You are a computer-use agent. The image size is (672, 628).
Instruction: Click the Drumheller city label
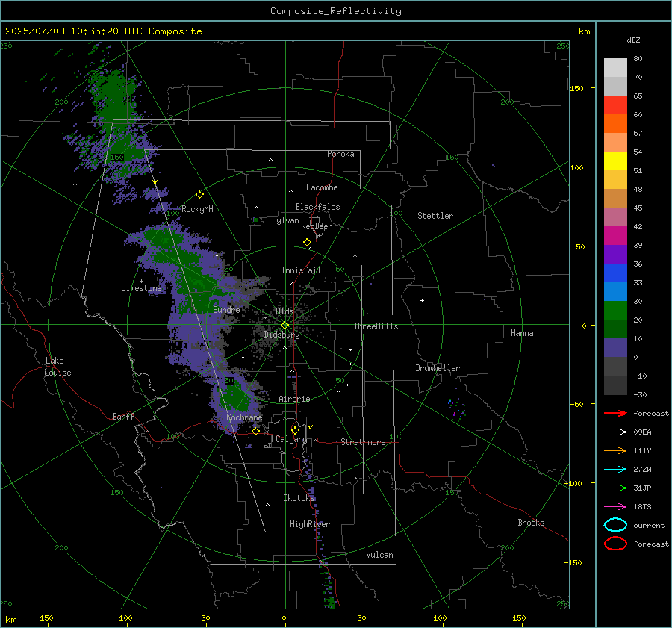pyautogui.click(x=438, y=368)
